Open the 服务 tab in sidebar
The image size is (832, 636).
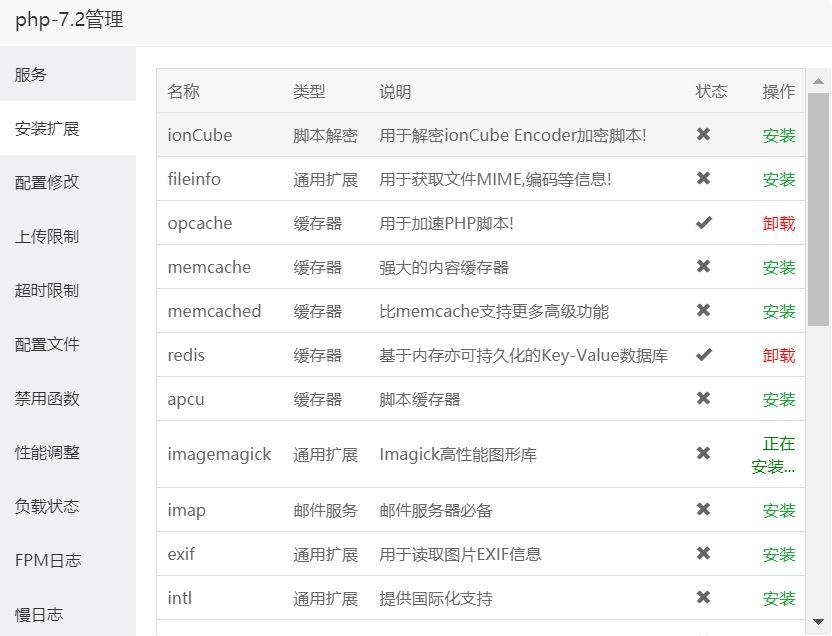point(68,74)
